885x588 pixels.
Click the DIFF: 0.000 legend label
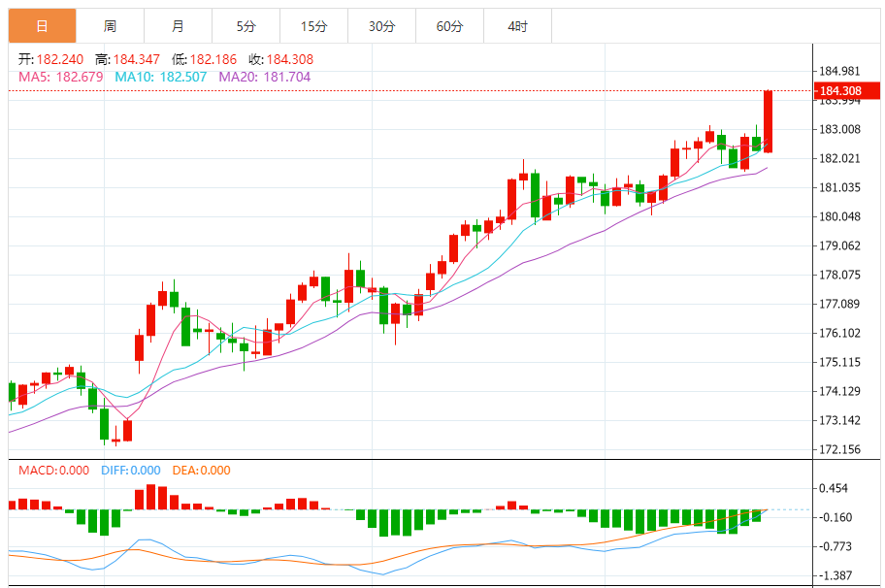point(131,471)
